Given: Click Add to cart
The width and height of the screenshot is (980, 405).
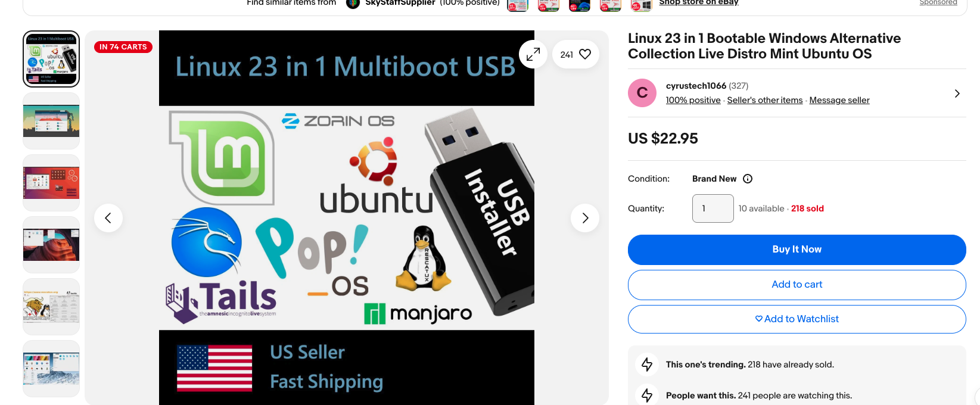Looking at the screenshot, I should tap(797, 285).
